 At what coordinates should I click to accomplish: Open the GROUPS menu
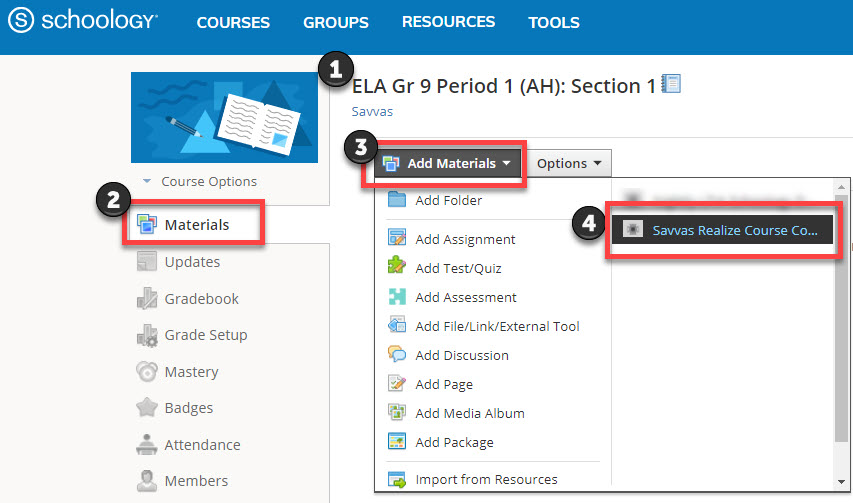336,22
